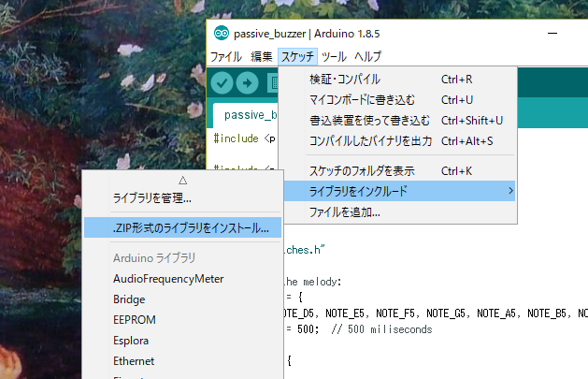The width and height of the screenshot is (588, 379).
Task: Click the NOTE_E5 text in code
Action: click(347, 313)
